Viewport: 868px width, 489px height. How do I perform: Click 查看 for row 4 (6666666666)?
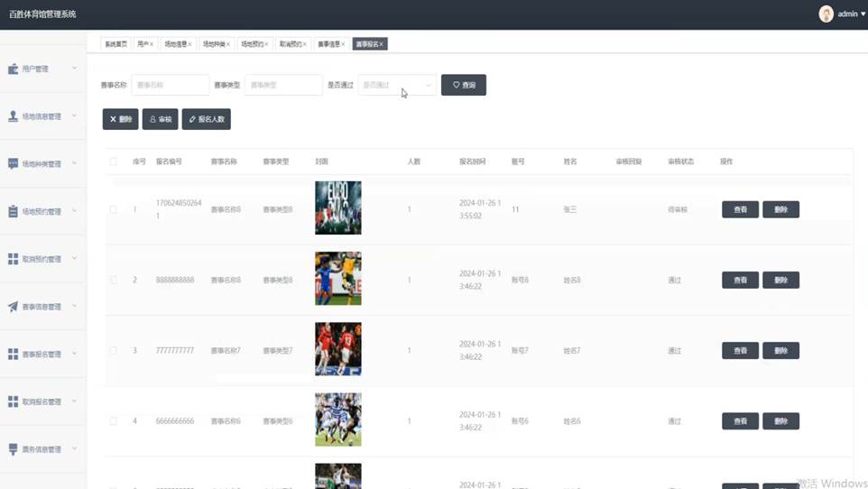[740, 421]
